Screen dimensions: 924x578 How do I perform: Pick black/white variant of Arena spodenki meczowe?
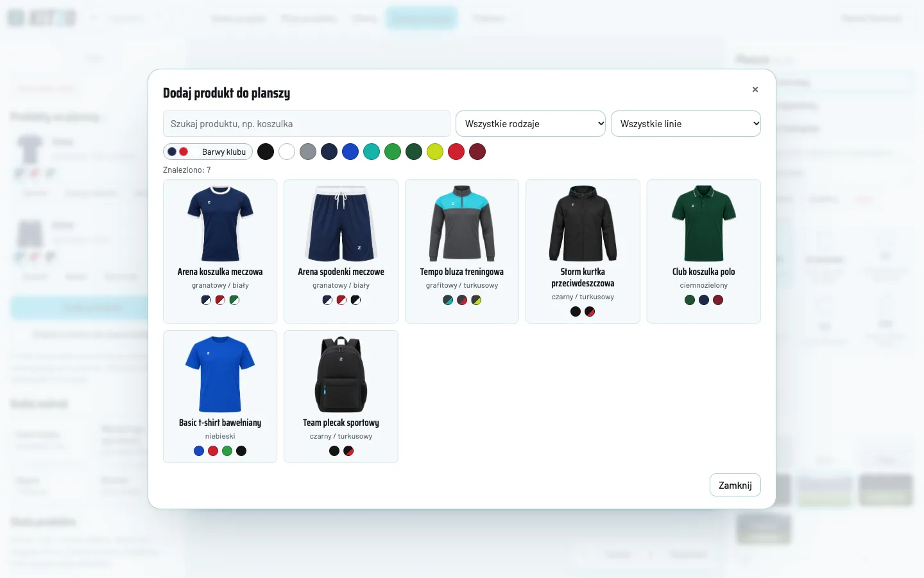[x=355, y=300]
